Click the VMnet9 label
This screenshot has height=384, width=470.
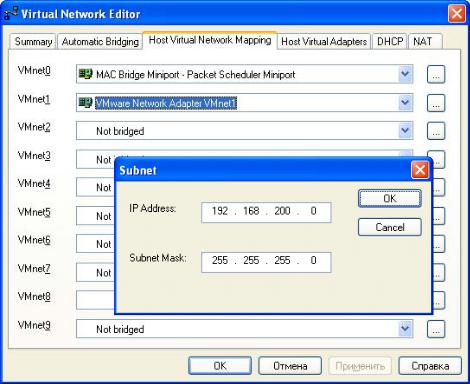(x=34, y=325)
